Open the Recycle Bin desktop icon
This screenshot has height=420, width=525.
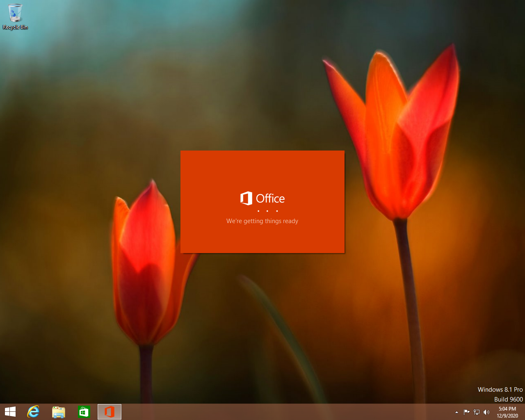click(x=15, y=16)
